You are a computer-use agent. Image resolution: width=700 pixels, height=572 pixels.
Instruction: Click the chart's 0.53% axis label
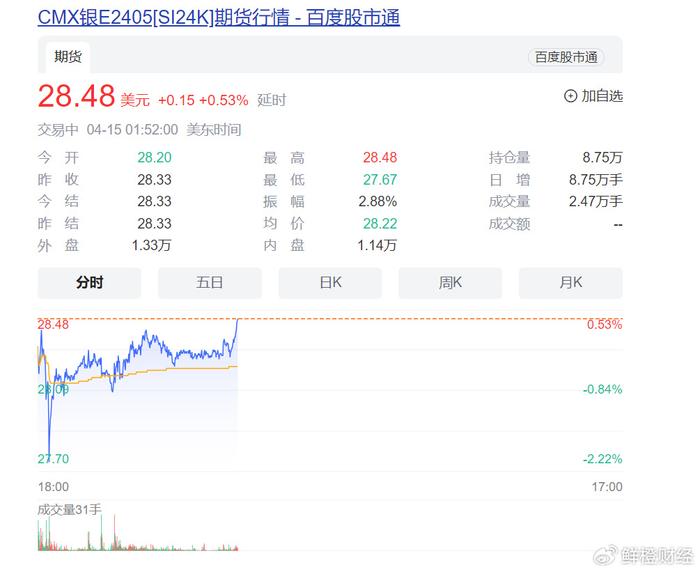(604, 325)
